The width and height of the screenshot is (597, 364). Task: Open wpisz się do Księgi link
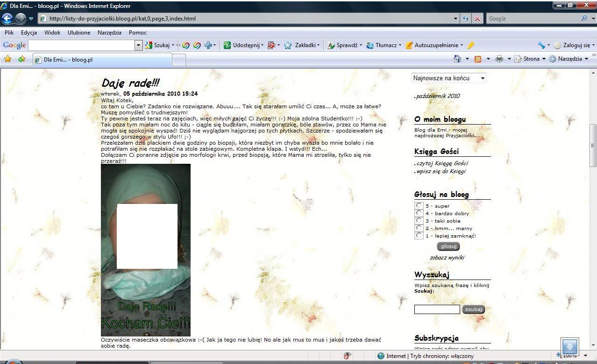pos(441,171)
